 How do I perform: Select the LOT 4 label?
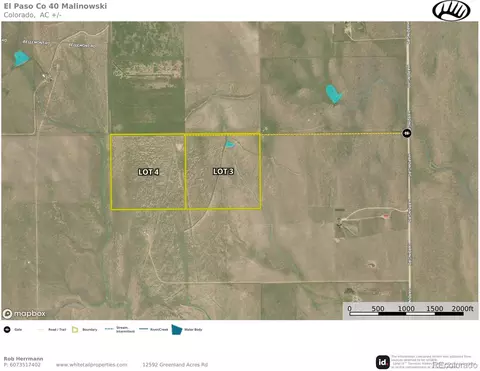149,172
